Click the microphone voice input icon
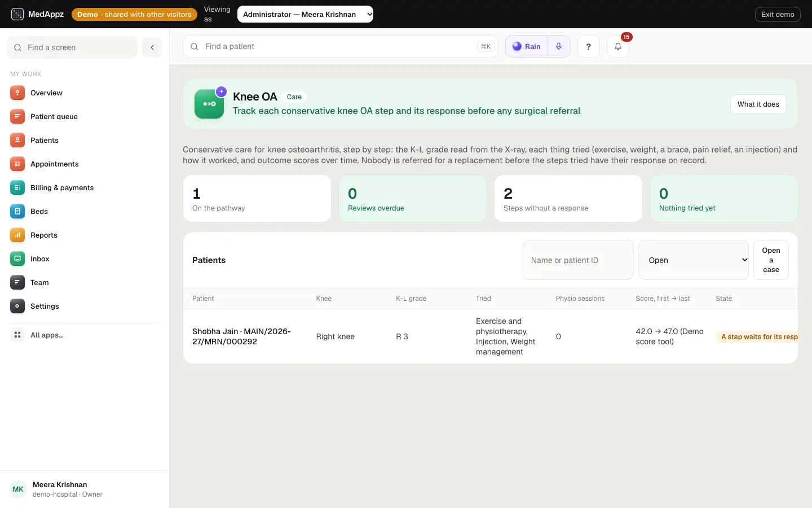Screen dimensions: 812x508 tap(559, 46)
